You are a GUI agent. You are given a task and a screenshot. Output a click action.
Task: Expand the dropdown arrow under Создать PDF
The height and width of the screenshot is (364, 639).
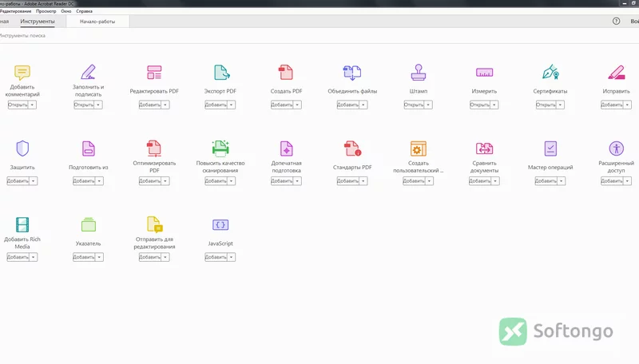coord(297,105)
